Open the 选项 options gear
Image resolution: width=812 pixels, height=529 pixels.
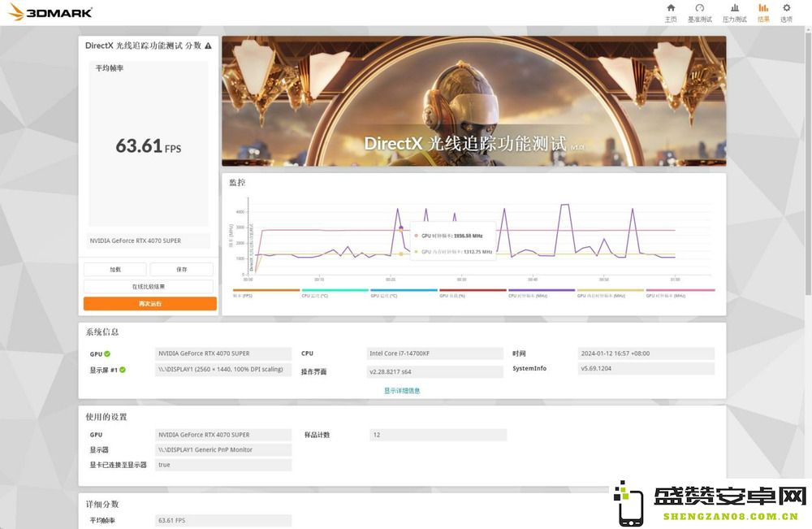click(786, 13)
